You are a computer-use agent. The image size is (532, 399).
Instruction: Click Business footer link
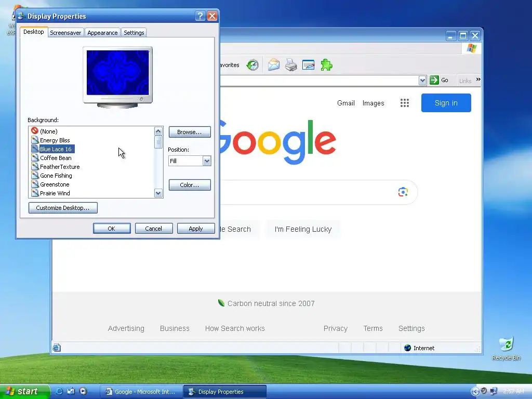point(175,328)
